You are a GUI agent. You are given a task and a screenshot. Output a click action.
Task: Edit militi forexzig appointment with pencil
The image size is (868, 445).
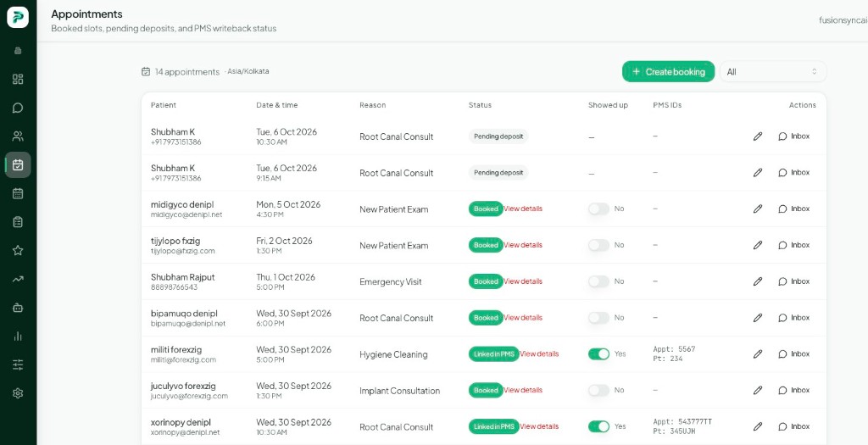point(758,354)
